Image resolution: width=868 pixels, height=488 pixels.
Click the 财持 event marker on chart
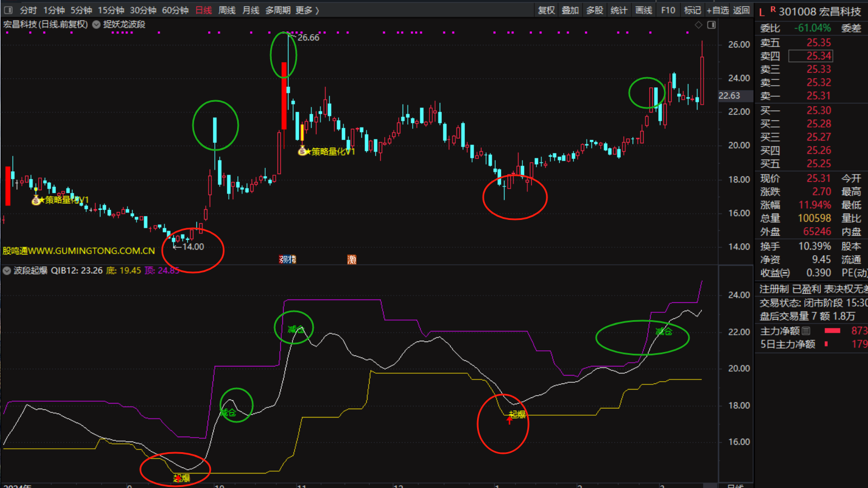[287, 260]
